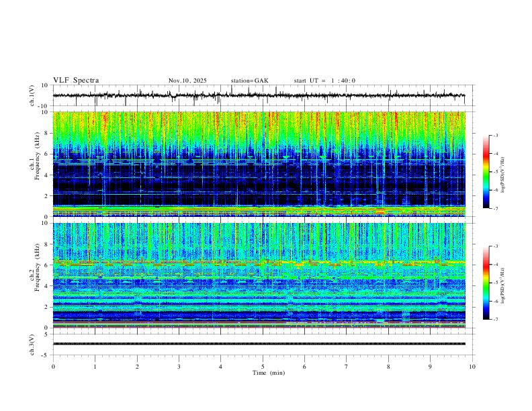The height and width of the screenshot is (411, 532).
Task: Click the "-3" label on ch.2 color scale
Action: tap(496, 246)
